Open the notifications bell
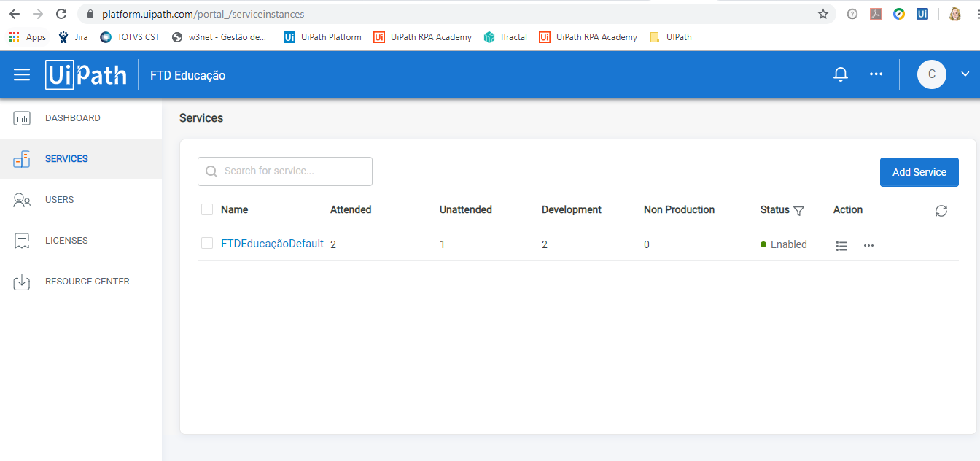980x461 pixels. pyautogui.click(x=840, y=74)
